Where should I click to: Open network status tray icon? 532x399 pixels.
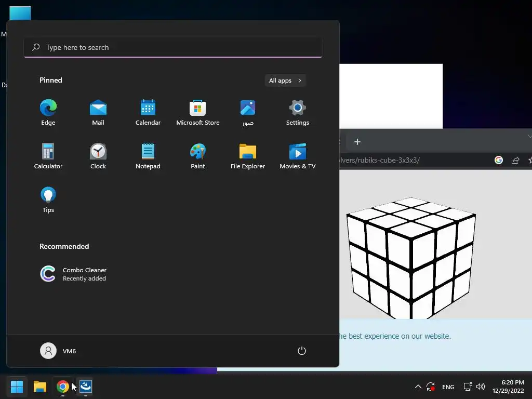coord(468,387)
